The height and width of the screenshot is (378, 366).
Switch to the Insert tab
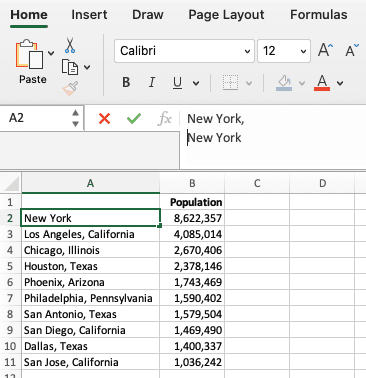89,15
